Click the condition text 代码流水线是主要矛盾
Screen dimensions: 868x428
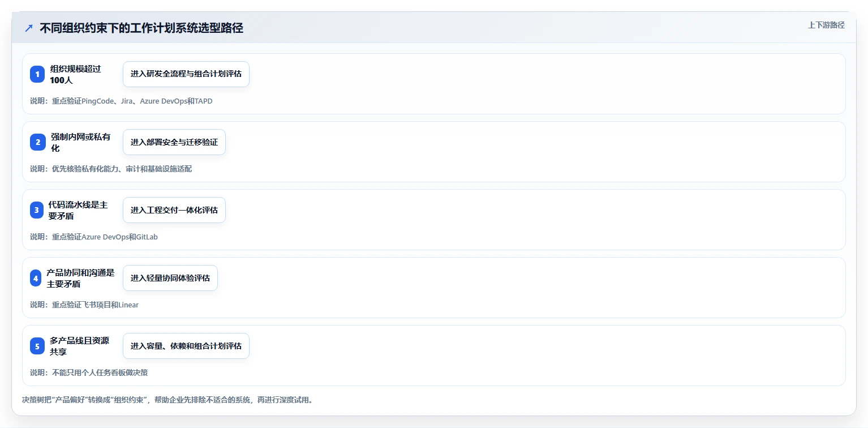(78, 210)
